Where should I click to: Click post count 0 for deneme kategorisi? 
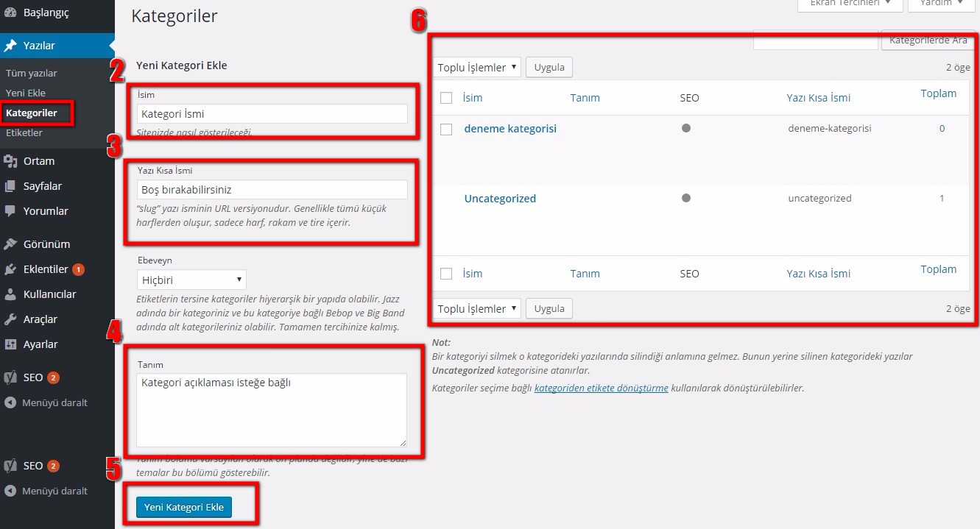point(942,128)
